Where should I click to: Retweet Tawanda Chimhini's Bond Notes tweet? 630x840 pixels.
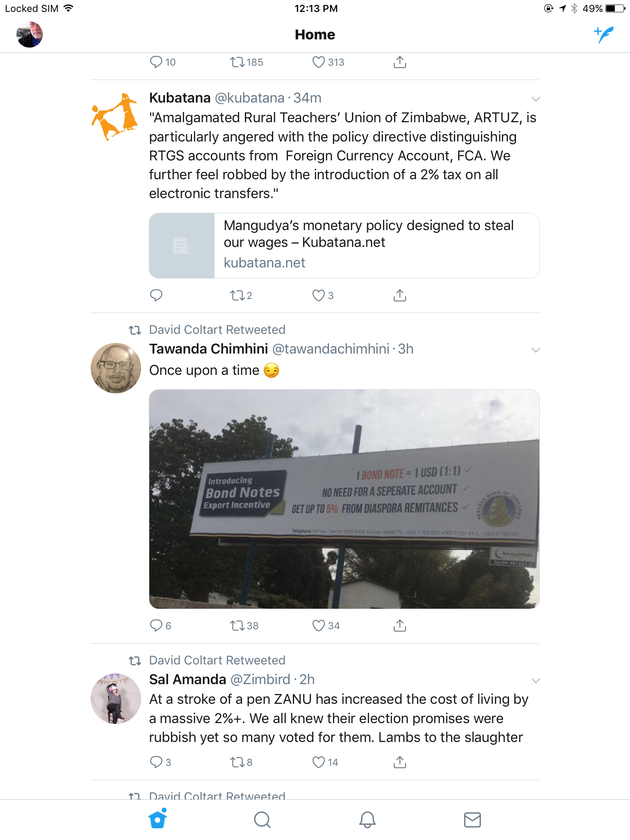[x=244, y=625]
